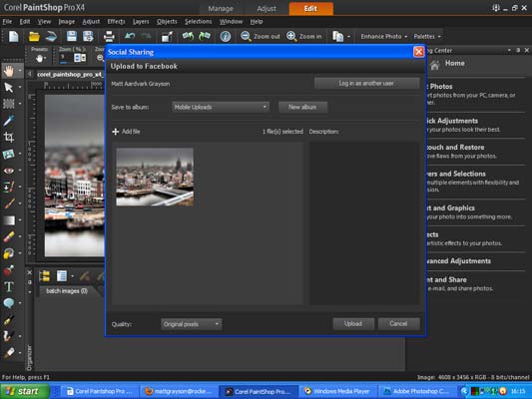Click the Image Information icon
The image size is (532, 399).
(x=226, y=36)
